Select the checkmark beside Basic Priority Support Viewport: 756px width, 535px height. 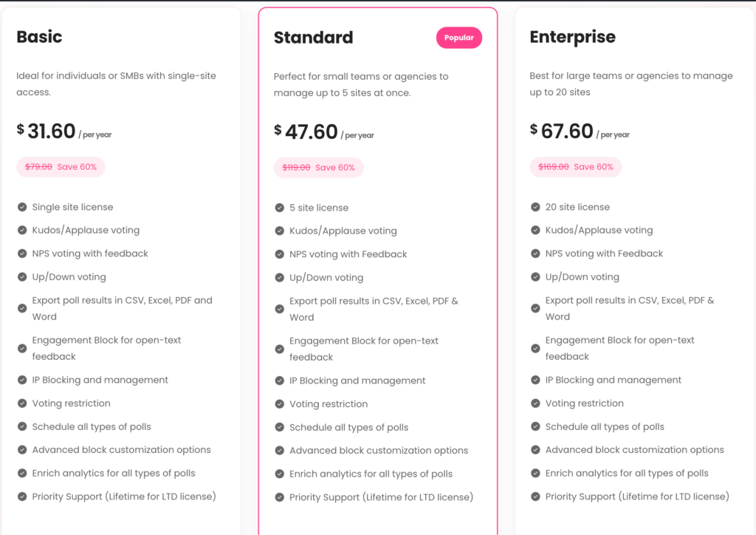click(x=21, y=497)
